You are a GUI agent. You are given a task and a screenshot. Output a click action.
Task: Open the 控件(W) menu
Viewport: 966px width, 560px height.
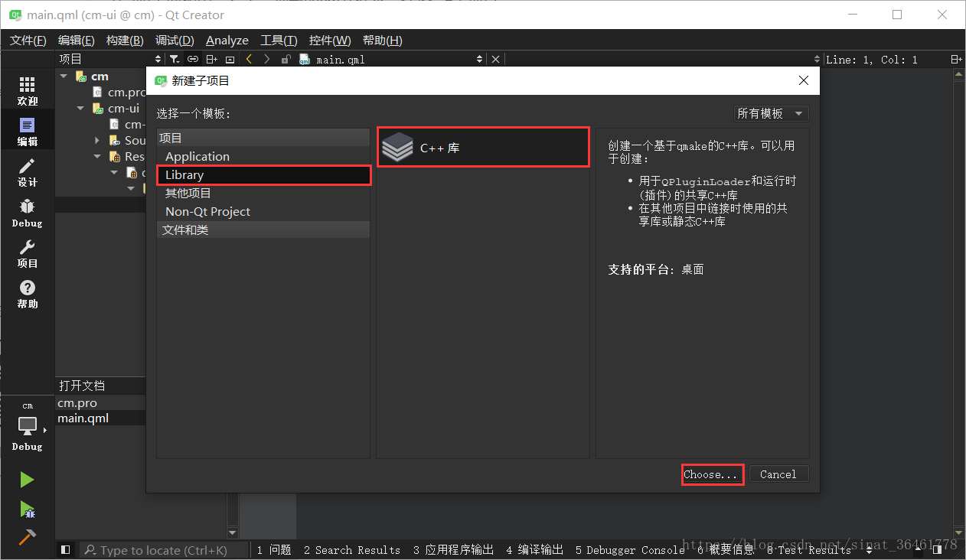pos(330,41)
